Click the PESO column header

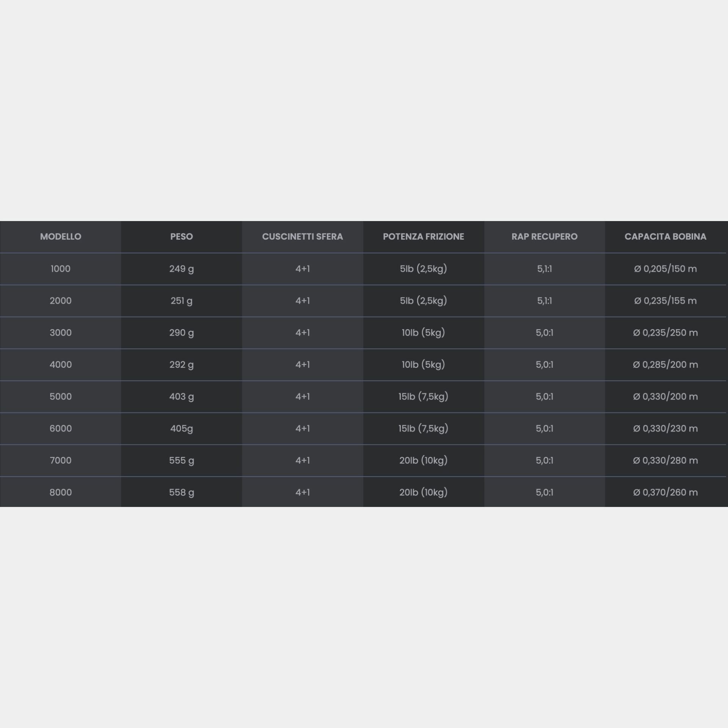pyautogui.click(x=182, y=237)
